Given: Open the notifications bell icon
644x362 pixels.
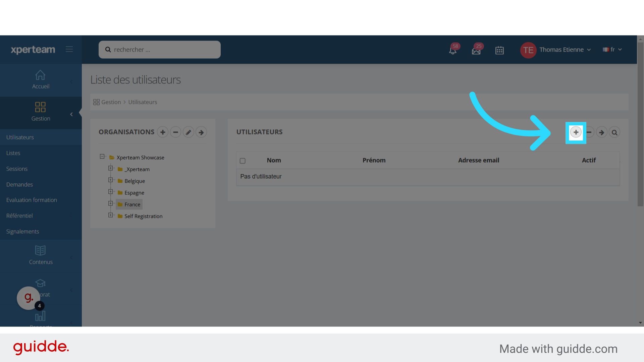Looking at the screenshot, I should pyautogui.click(x=453, y=50).
